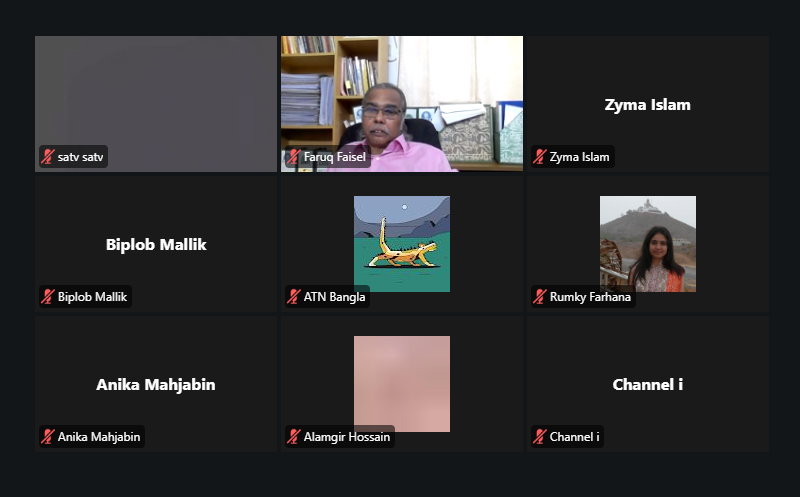Click the Rumky Farhana name label
The width and height of the screenshot is (800, 497).
pos(590,296)
